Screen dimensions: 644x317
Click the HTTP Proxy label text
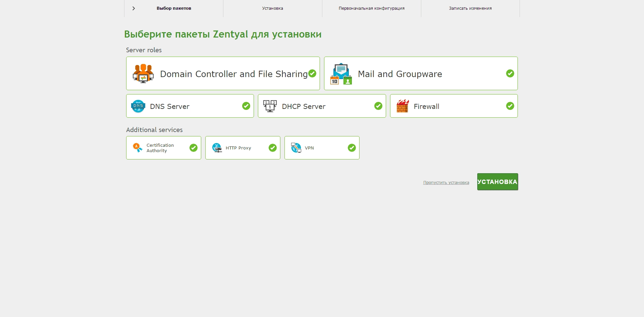click(x=238, y=148)
